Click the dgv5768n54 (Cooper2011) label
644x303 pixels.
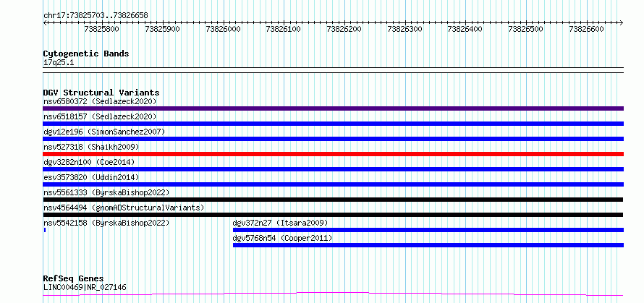pyautogui.click(x=283, y=238)
